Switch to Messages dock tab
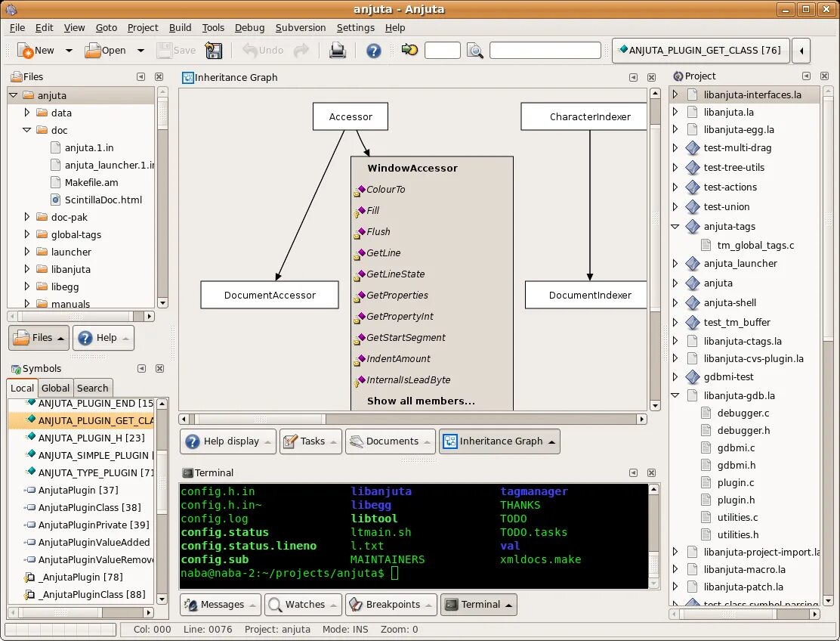 click(x=221, y=604)
